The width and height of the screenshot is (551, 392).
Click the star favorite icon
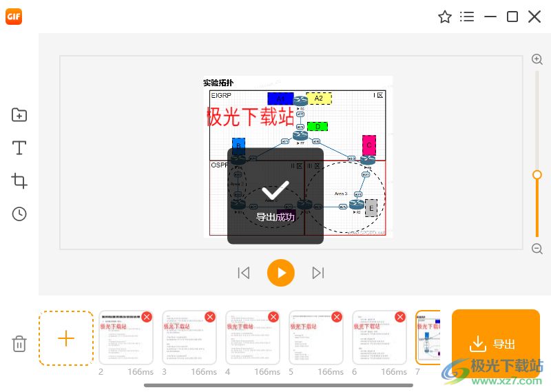point(445,17)
